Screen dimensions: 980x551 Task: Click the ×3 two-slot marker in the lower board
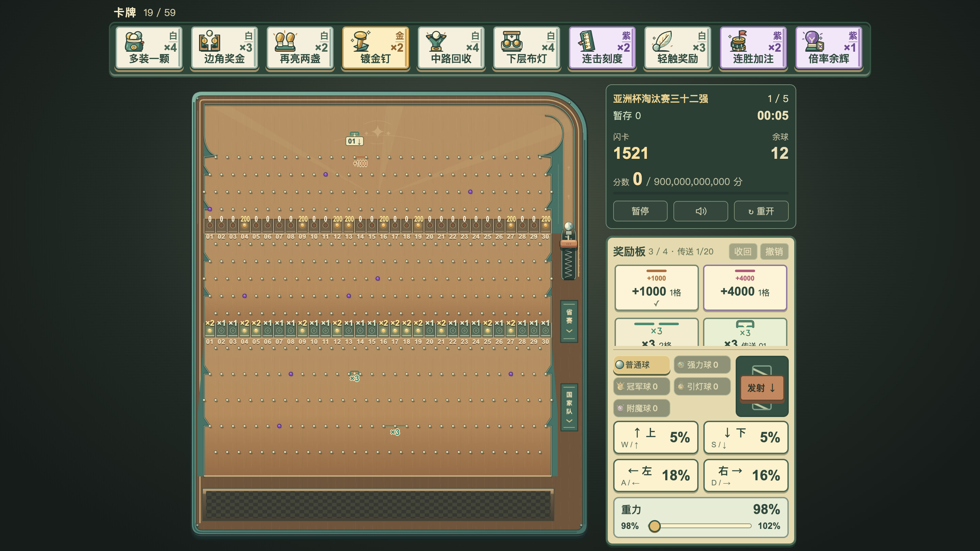(395, 430)
